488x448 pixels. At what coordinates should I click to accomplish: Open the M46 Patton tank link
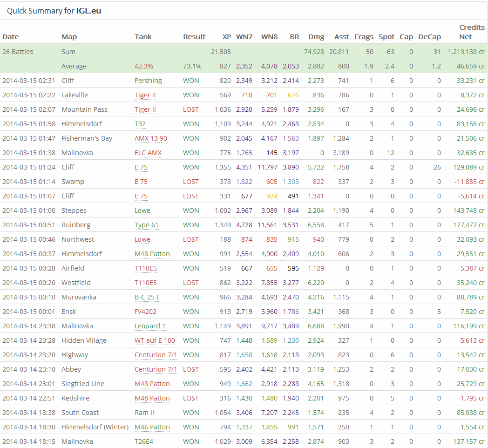pos(152,427)
